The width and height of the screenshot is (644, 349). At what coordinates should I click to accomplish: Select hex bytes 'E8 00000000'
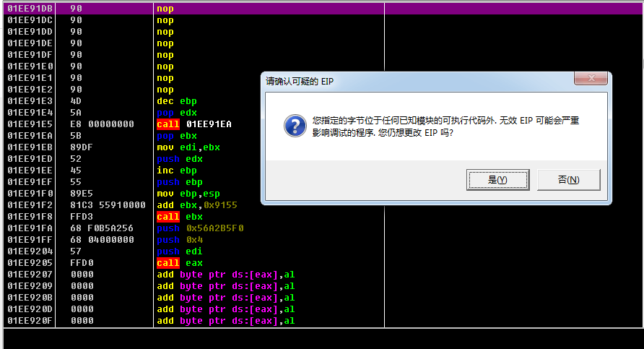tap(102, 124)
